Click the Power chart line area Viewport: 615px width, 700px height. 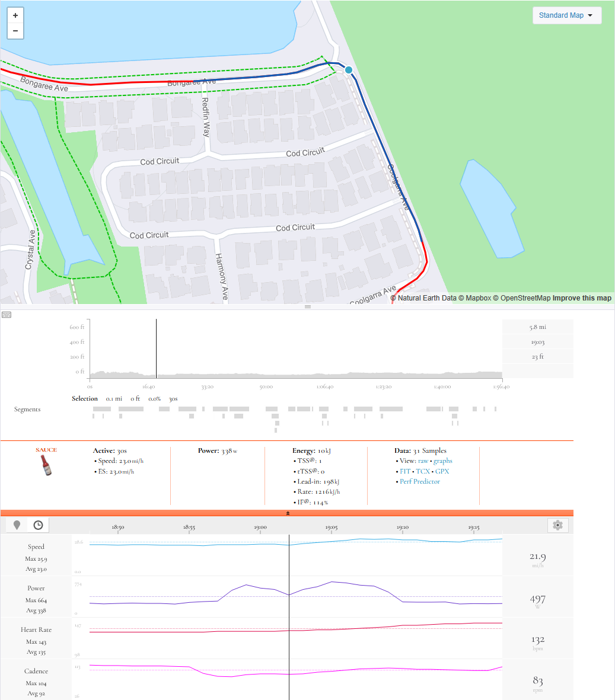point(296,596)
